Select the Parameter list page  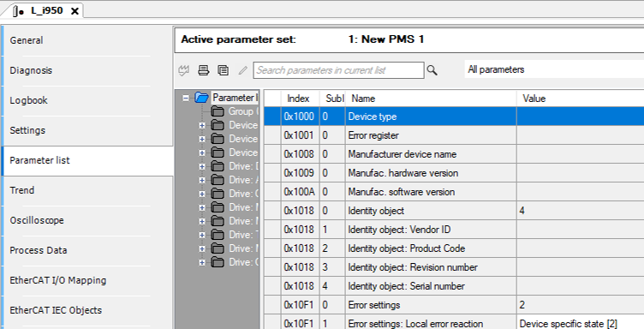39,160
